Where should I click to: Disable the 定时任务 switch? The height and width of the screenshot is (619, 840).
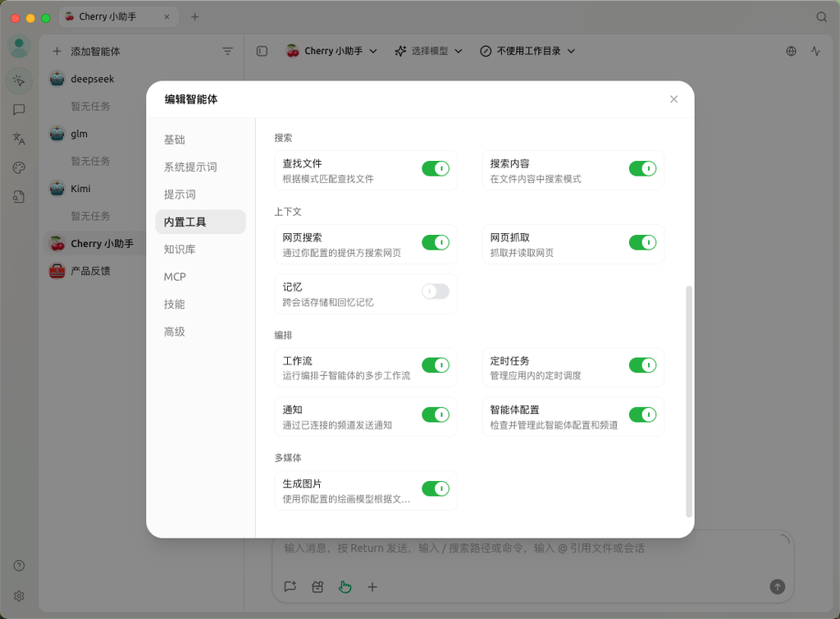pyautogui.click(x=642, y=365)
